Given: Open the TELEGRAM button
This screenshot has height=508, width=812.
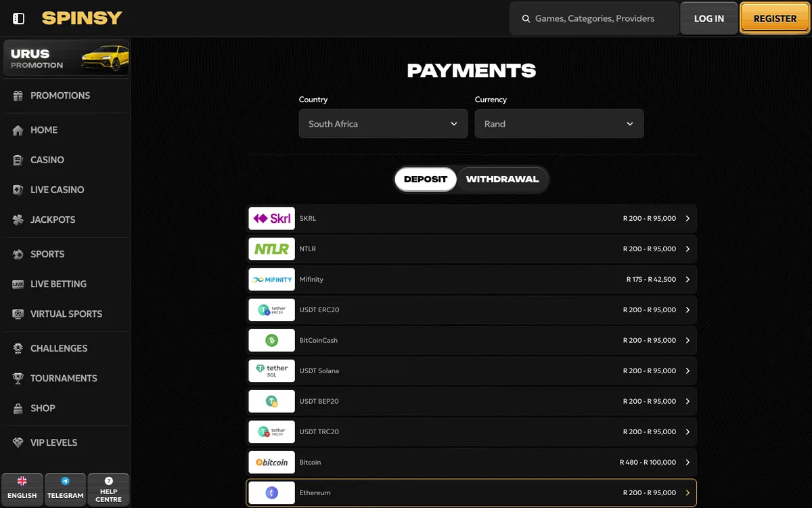Looking at the screenshot, I should [x=66, y=489].
